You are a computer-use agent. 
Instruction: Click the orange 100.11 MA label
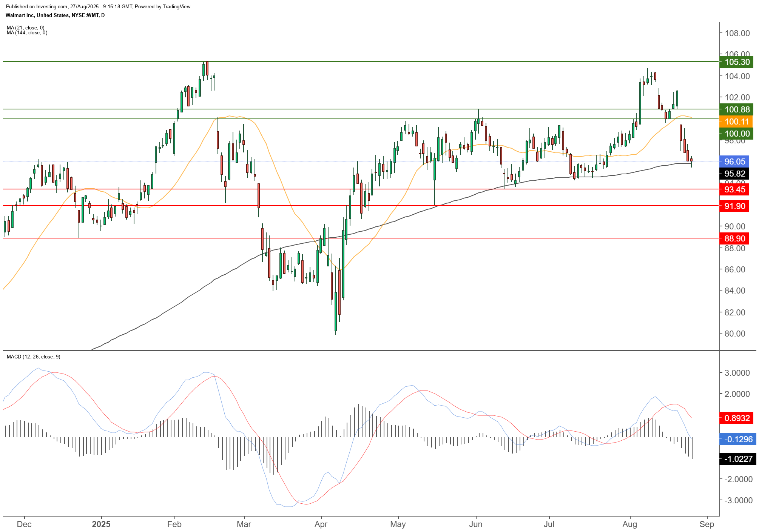pyautogui.click(x=737, y=121)
